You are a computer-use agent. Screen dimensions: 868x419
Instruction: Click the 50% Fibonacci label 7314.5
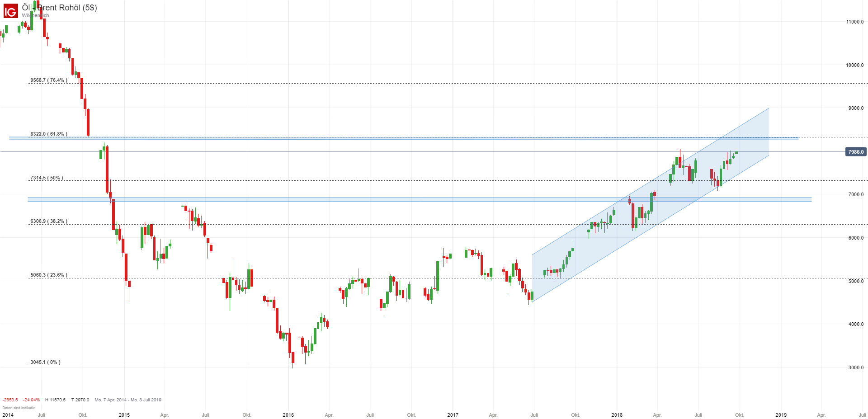[47, 178]
